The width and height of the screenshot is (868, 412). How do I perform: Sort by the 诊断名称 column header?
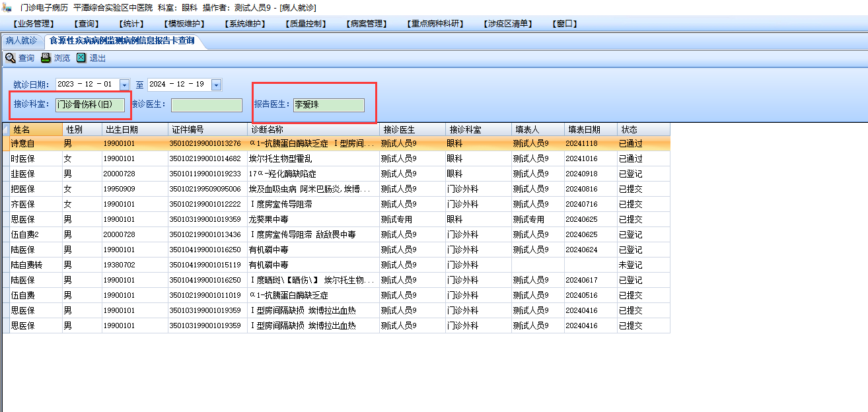coord(314,129)
